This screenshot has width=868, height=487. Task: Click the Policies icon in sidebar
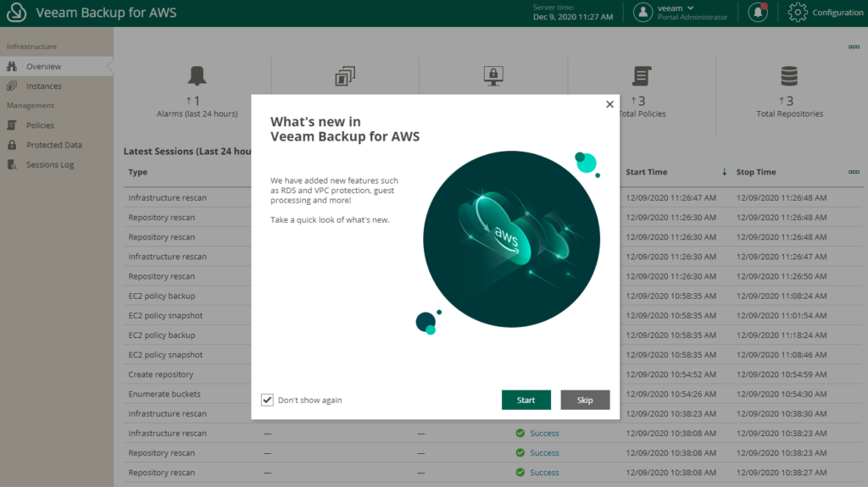point(12,125)
